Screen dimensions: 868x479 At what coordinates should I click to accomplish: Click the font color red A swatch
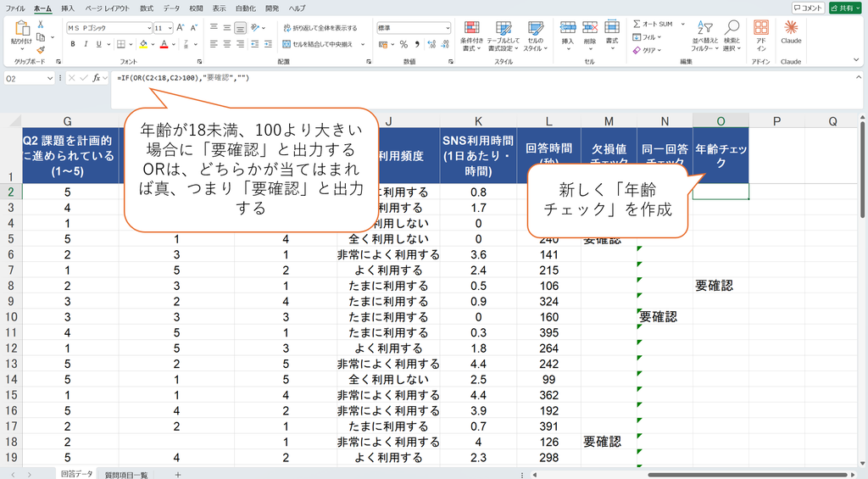click(164, 44)
